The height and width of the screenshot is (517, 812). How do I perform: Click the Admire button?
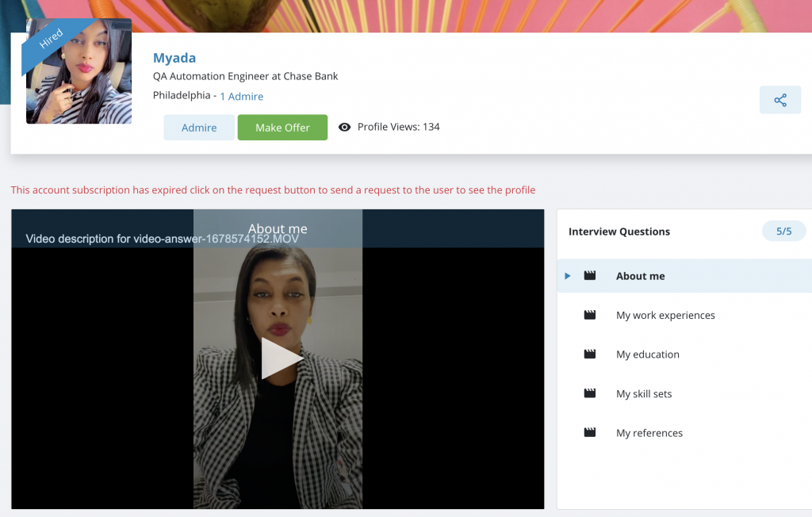(199, 128)
